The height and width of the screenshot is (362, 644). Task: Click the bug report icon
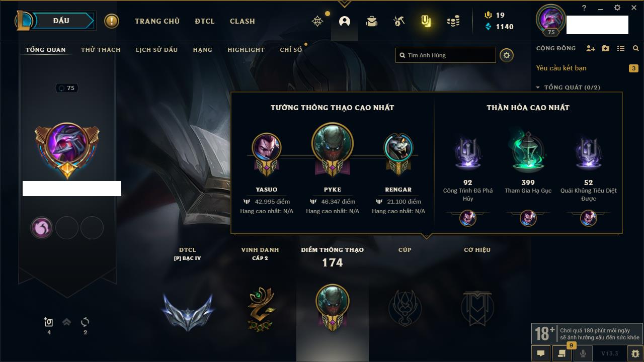pos(635,353)
